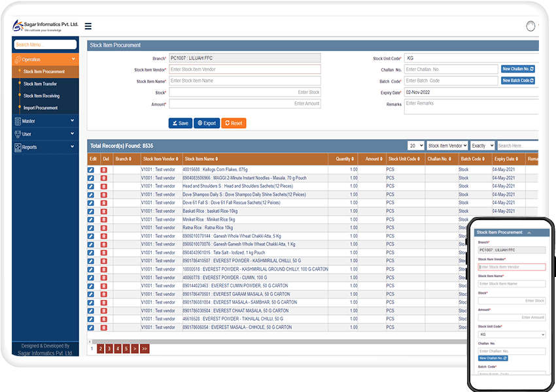Delete the Baskati Rice row
Screen dimensions: 556x392
104,212
